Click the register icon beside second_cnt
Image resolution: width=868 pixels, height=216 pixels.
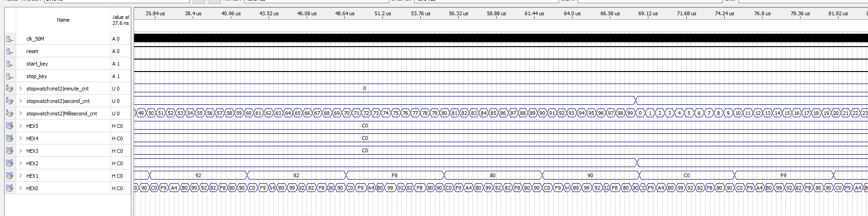[9, 101]
